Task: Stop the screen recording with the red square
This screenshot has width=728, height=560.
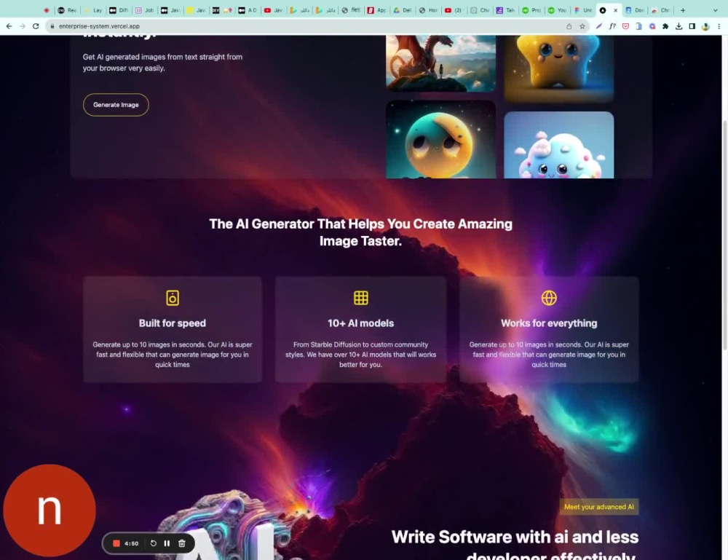Action: [116, 543]
